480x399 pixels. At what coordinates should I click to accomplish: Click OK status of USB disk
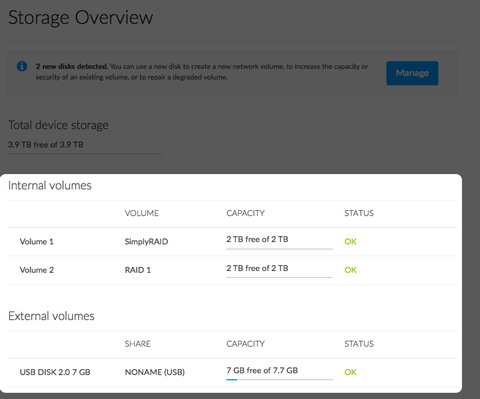coord(350,372)
